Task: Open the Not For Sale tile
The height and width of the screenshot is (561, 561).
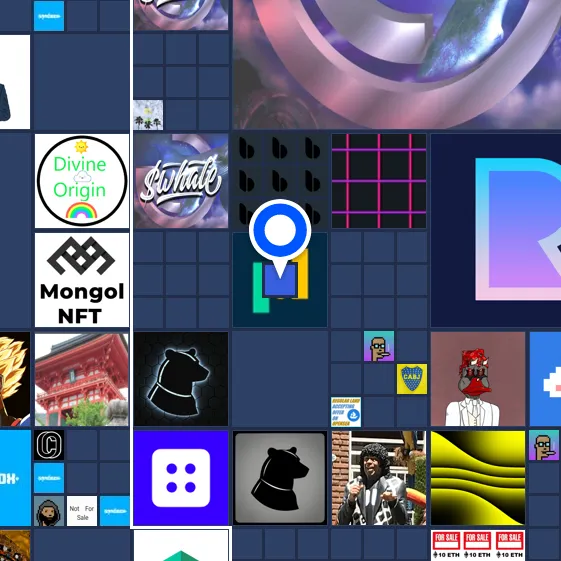Action: pyautogui.click(x=82, y=511)
